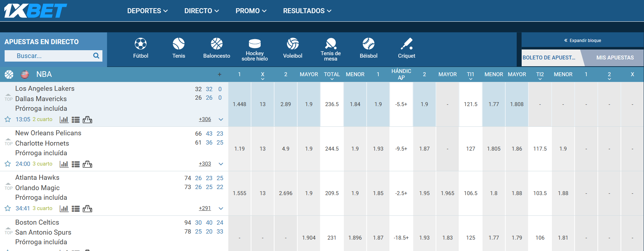Open court tracker icon for Hawks vs Magic

click(x=87, y=209)
